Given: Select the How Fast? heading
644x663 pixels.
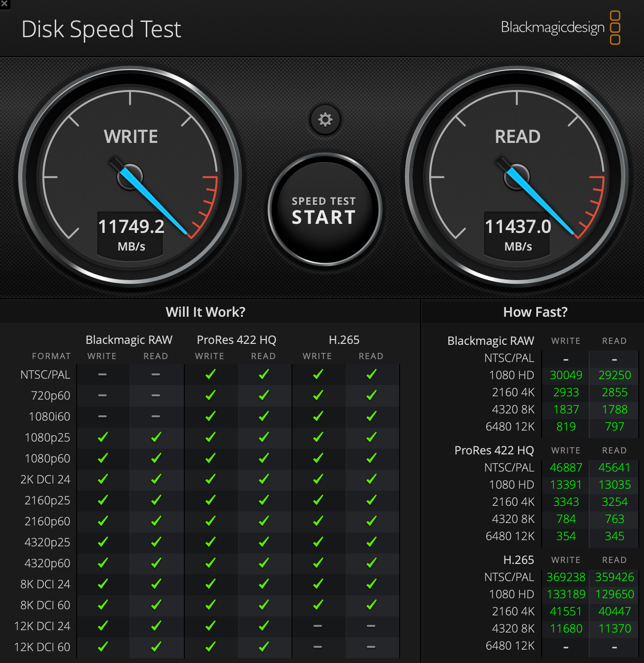Looking at the screenshot, I should coord(535,312).
